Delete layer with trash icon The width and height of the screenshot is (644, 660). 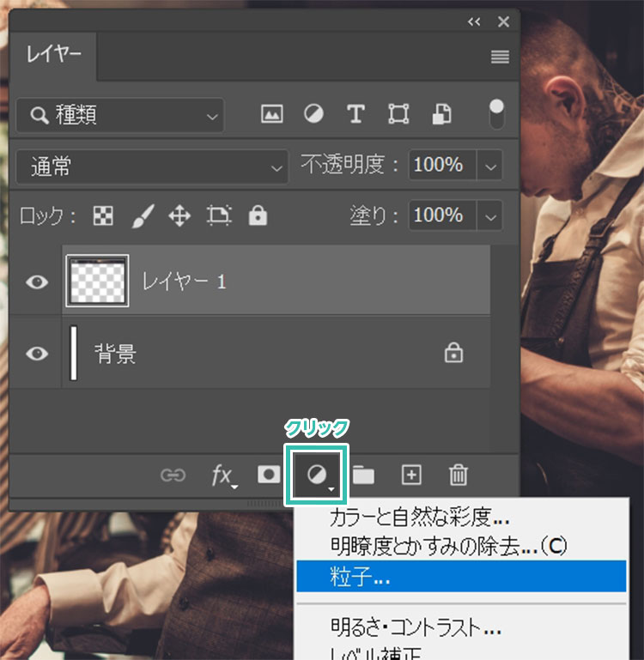[x=459, y=475]
